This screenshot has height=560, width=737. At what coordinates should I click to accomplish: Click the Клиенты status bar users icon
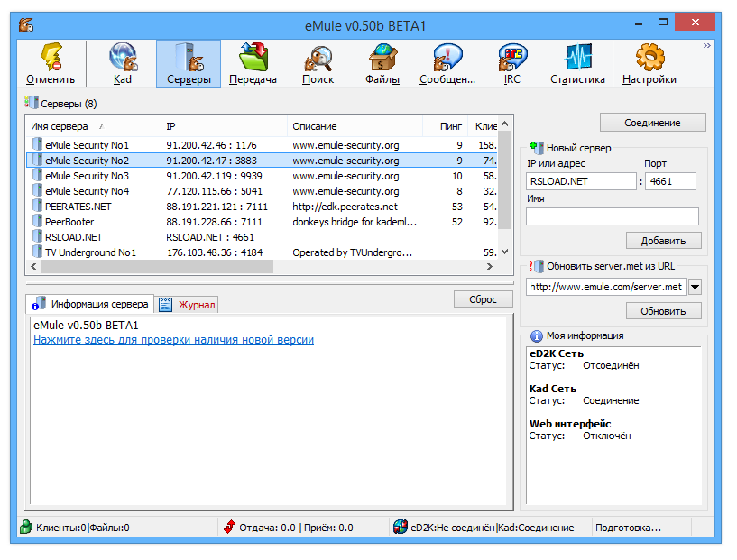(26, 528)
